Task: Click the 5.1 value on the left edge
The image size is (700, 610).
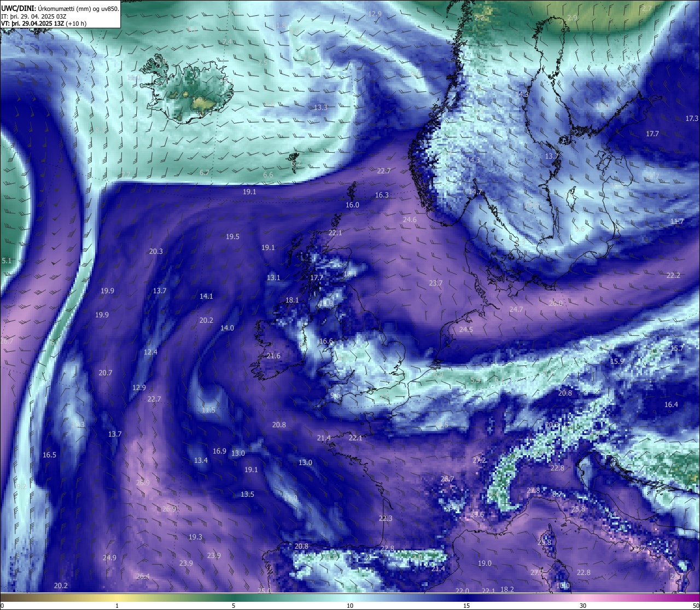Action: click(x=6, y=261)
